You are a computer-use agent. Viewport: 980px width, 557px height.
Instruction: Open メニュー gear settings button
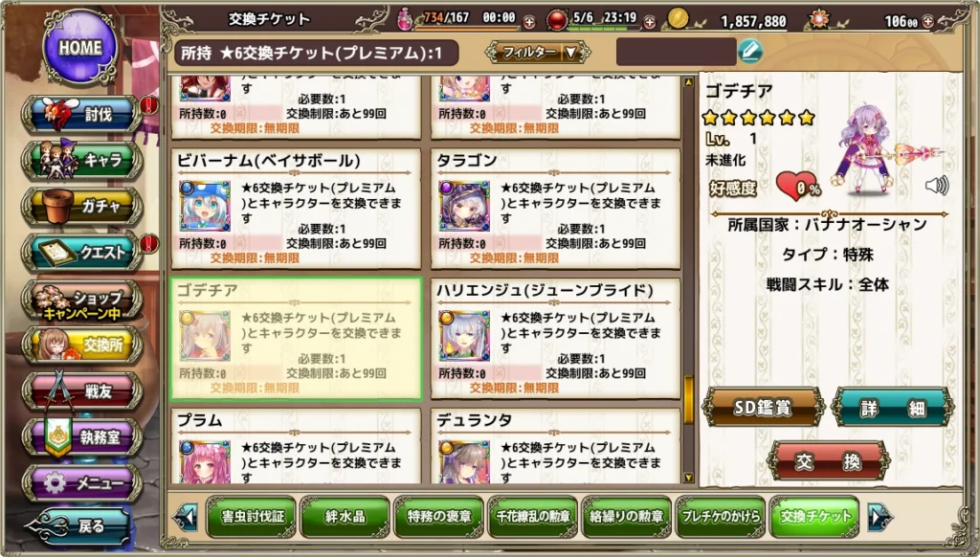pyautogui.click(x=82, y=482)
